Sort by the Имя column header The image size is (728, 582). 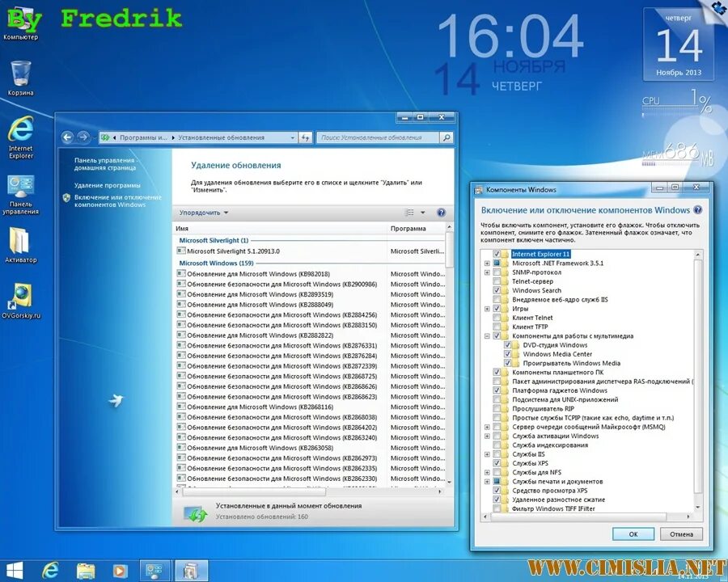click(x=280, y=228)
